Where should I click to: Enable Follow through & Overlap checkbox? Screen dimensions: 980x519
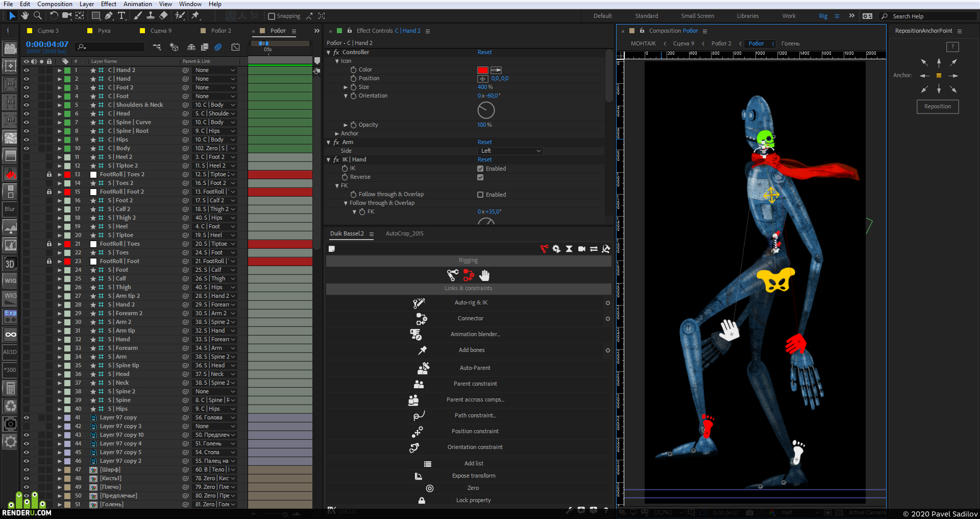pyautogui.click(x=480, y=195)
